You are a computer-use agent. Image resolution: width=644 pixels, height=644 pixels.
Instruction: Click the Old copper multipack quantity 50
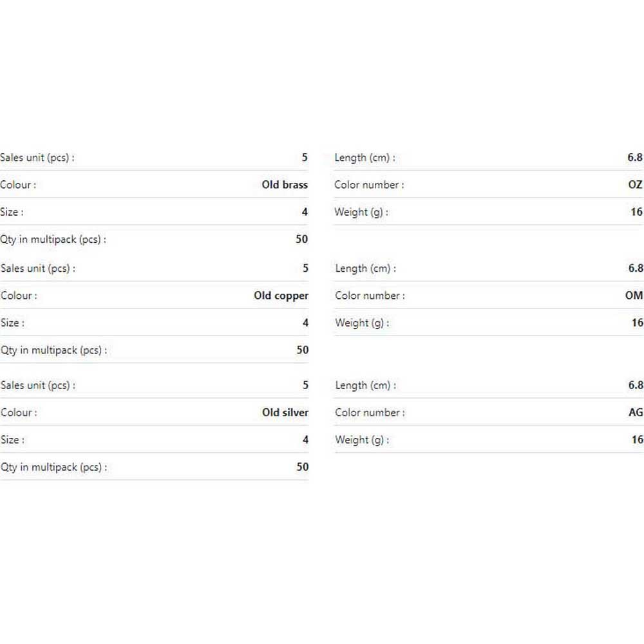tap(302, 350)
